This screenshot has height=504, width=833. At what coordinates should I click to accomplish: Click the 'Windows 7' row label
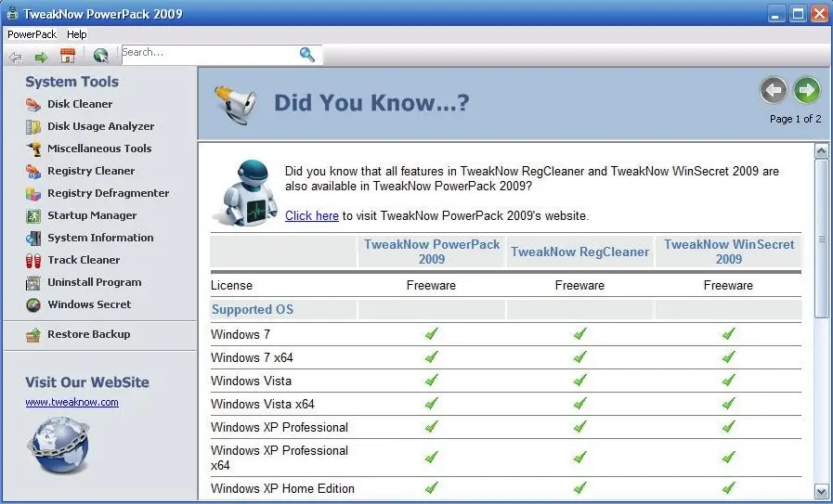[241, 334]
